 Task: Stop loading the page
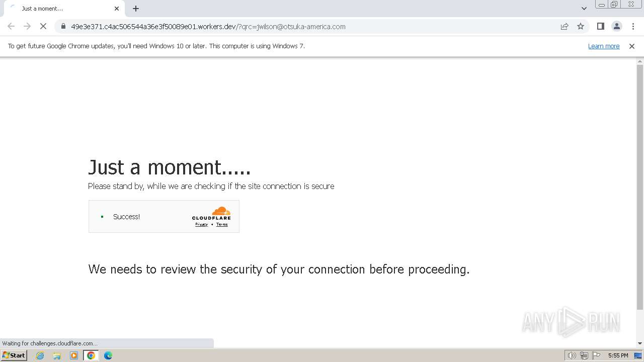pos(43,26)
